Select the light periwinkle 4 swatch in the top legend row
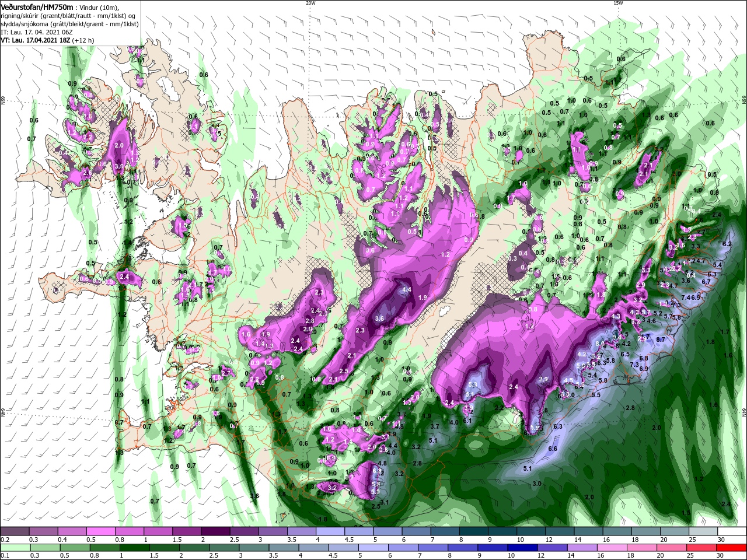 click(x=330, y=531)
